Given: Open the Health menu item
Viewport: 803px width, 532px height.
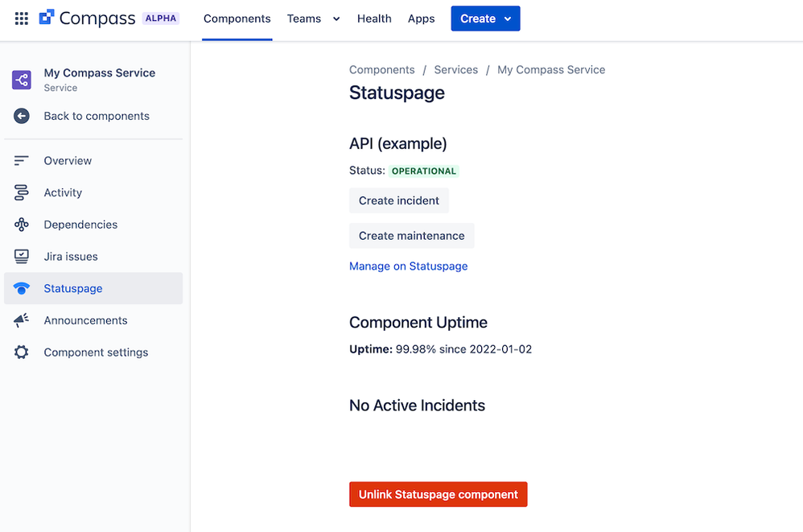Looking at the screenshot, I should click(374, 19).
